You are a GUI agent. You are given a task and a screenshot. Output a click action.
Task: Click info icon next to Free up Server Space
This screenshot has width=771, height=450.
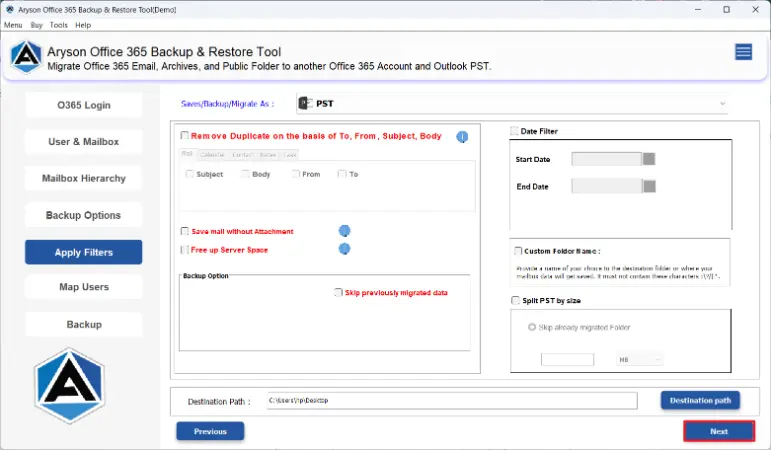click(345, 249)
